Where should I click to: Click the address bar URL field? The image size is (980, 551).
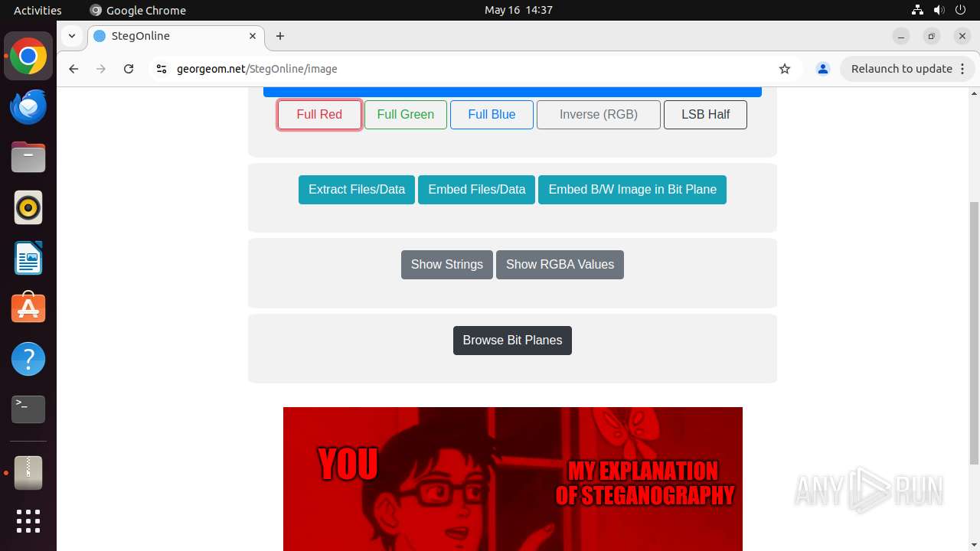click(475, 69)
